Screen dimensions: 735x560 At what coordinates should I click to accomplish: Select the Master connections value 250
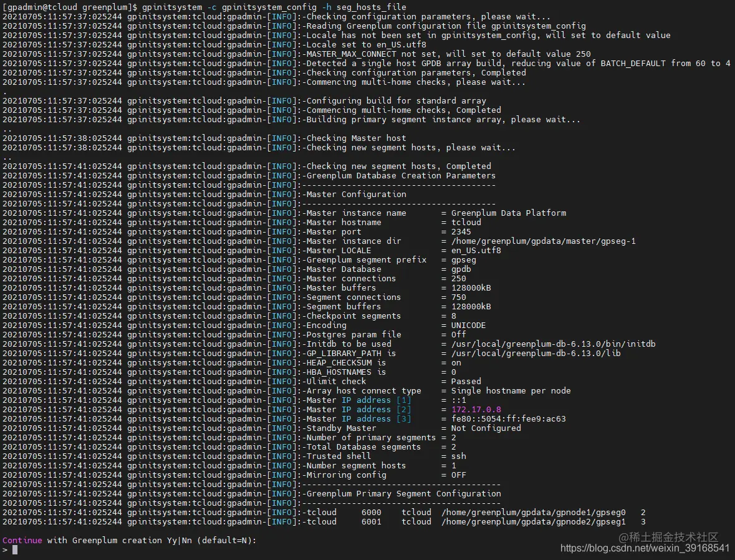[x=458, y=279]
